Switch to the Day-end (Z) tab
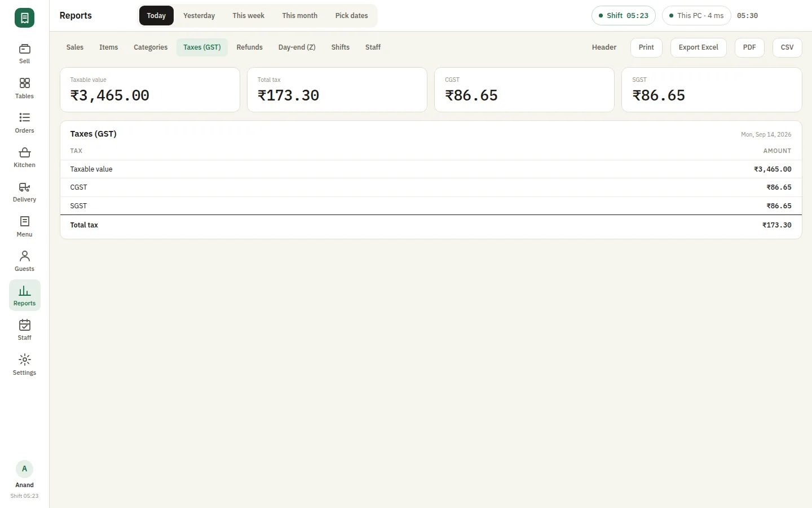The image size is (812, 508). pos(297,47)
